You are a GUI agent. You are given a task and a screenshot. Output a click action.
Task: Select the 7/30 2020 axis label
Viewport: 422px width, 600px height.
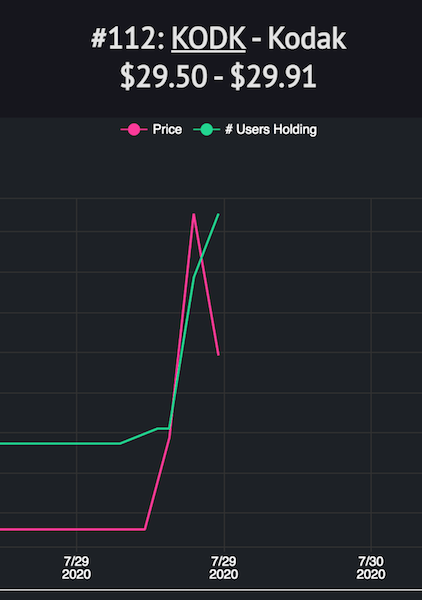[x=371, y=568]
